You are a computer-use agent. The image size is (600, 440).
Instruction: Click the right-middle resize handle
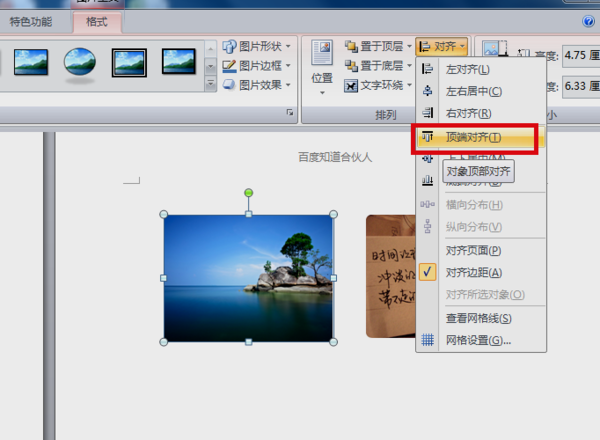tap(333, 278)
